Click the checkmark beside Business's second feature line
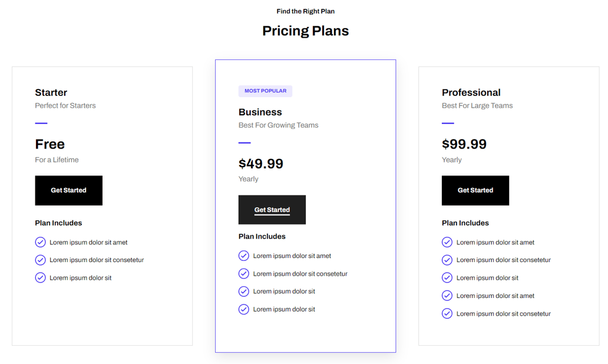This screenshot has height=364, width=608. point(243,273)
